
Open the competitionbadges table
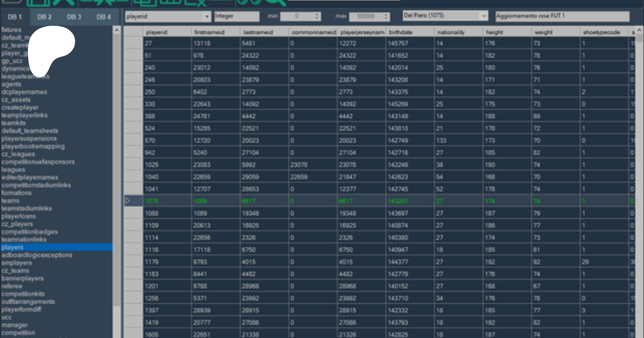click(x=30, y=232)
